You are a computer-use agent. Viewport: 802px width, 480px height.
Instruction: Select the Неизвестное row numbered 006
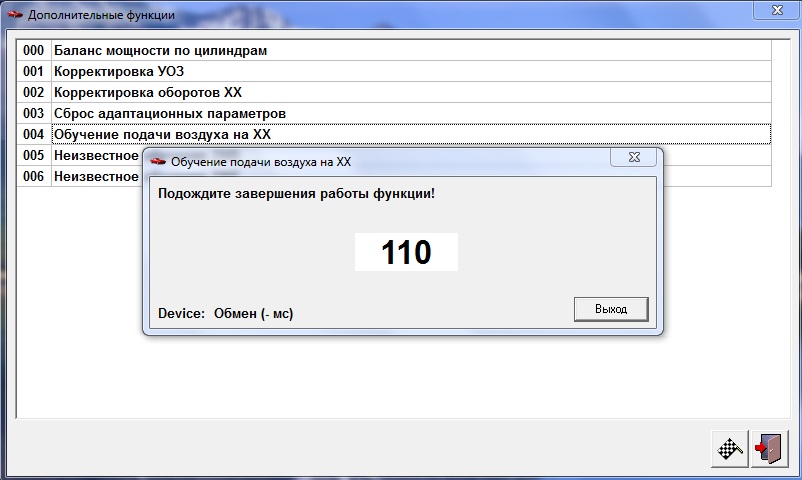click(x=95, y=176)
